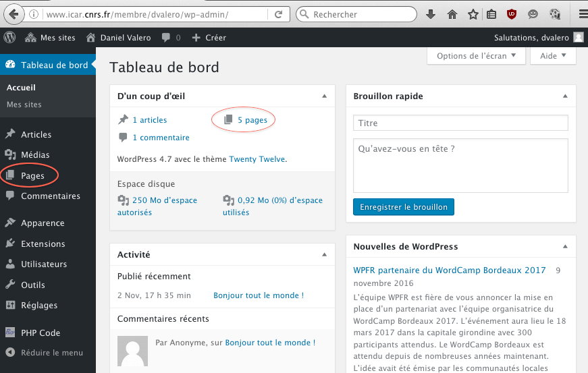588x373 pixels.
Task: Click the Firefox home icon
Action: tap(452, 14)
